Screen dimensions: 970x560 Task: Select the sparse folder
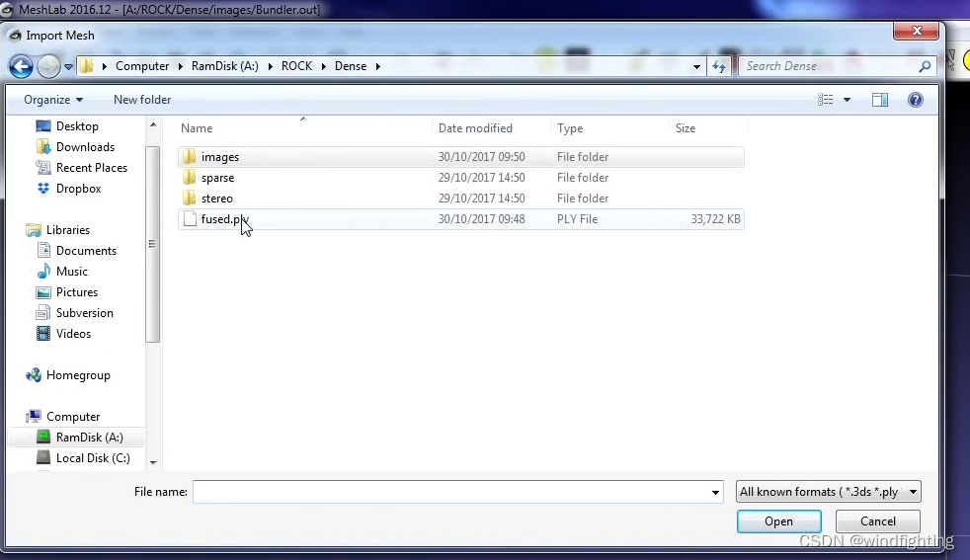pyautogui.click(x=461, y=178)
